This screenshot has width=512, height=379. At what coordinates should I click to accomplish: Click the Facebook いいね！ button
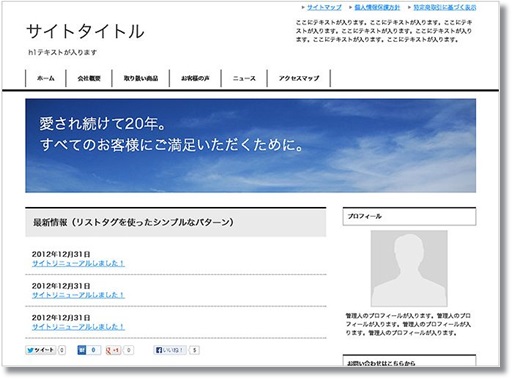click(x=170, y=350)
